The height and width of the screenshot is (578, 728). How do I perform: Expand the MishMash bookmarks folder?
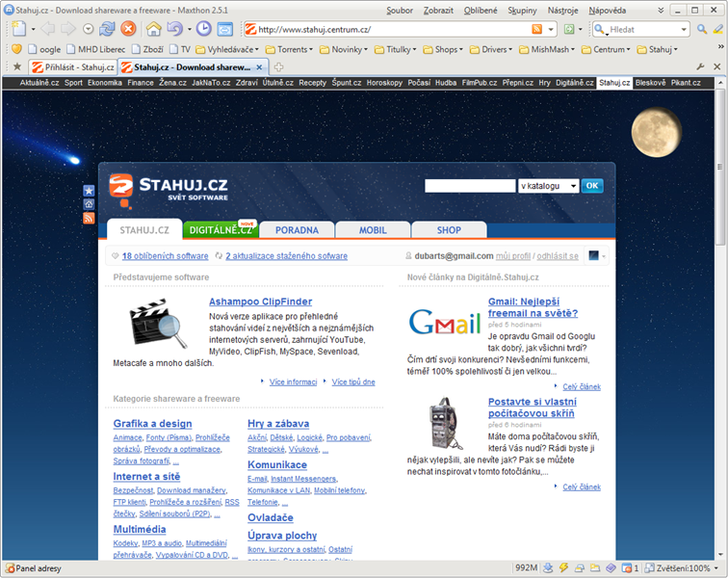click(x=547, y=49)
